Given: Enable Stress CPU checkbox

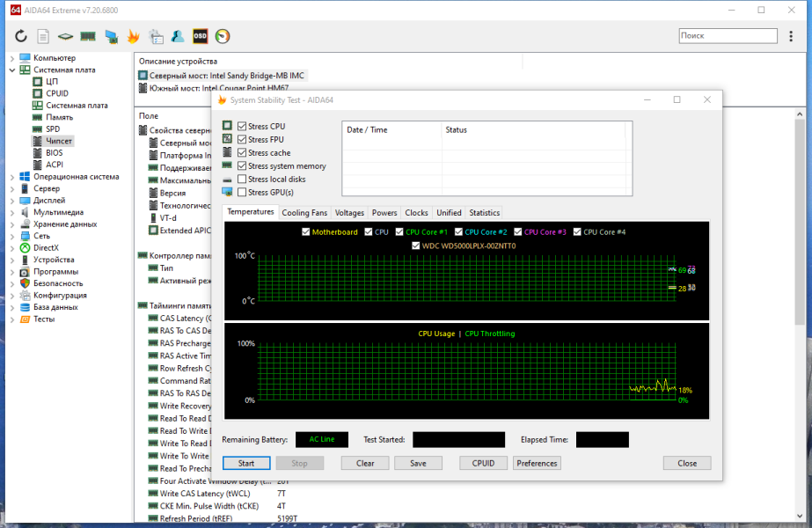Looking at the screenshot, I should [x=242, y=126].
